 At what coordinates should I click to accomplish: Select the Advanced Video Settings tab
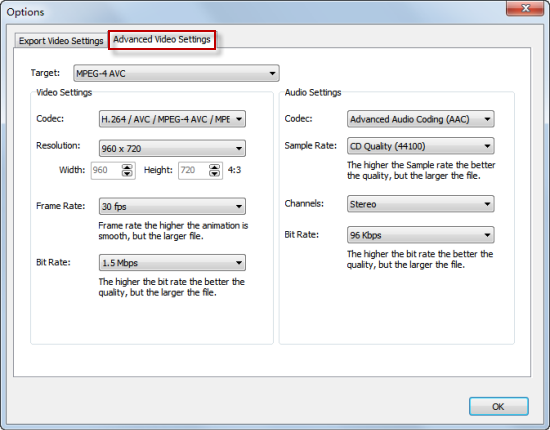(162, 40)
